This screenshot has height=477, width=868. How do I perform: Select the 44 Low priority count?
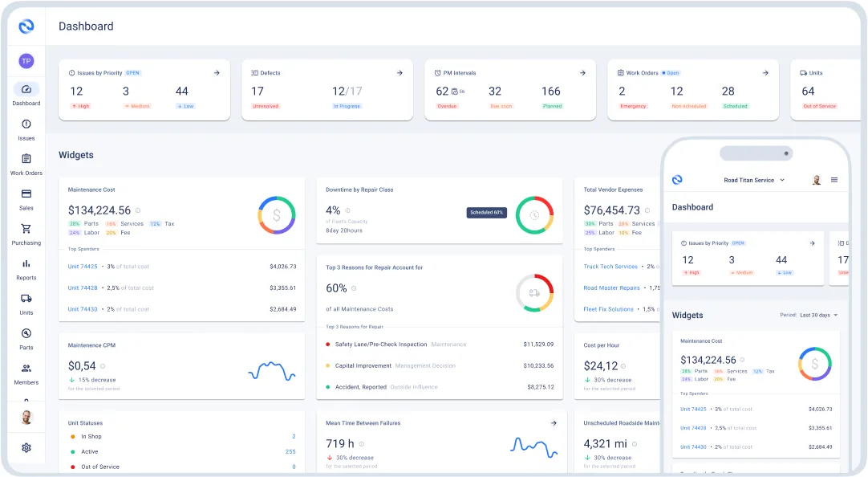(181, 92)
